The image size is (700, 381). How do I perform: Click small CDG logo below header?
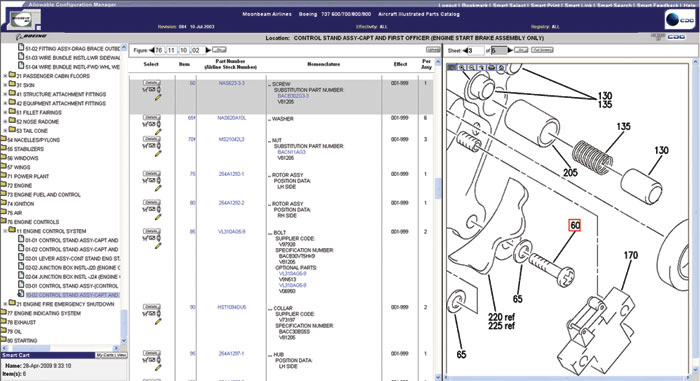pyautogui.click(x=676, y=37)
